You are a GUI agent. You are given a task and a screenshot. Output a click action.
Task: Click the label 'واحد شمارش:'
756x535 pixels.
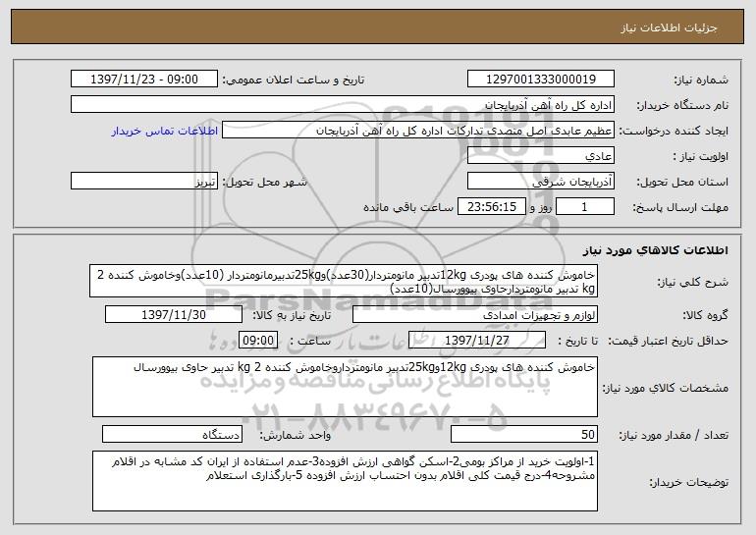pyautogui.click(x=296, y=435)
